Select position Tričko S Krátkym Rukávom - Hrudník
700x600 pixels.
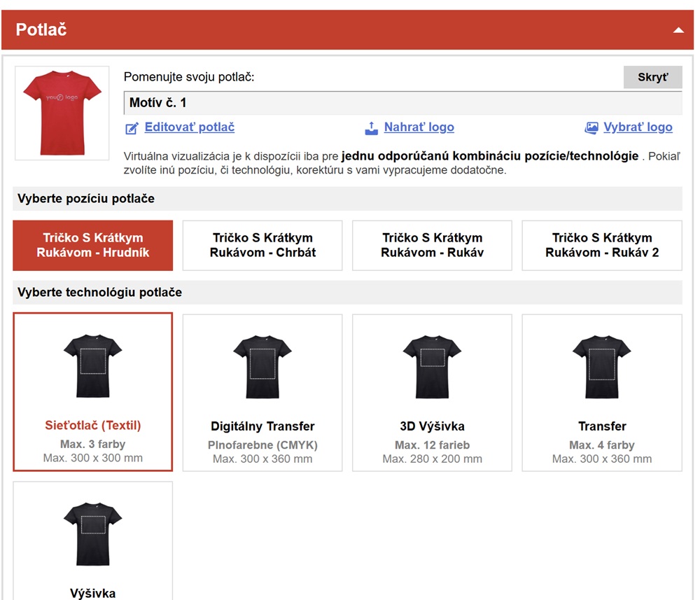pyautogui.click(x=93, y=245)
